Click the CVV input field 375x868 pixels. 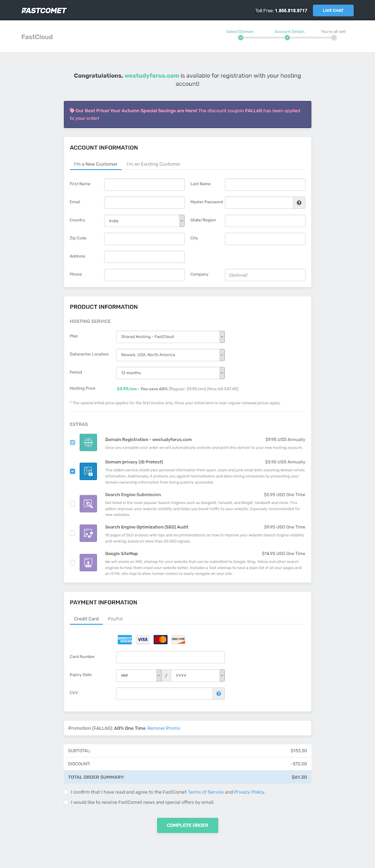(x=165, y=693)
